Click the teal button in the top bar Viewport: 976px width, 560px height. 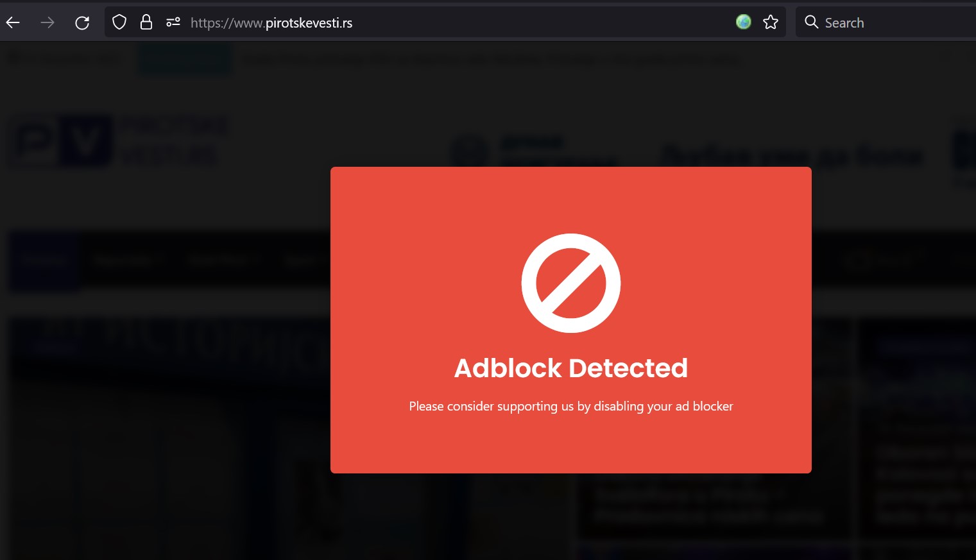pos(184,58)
